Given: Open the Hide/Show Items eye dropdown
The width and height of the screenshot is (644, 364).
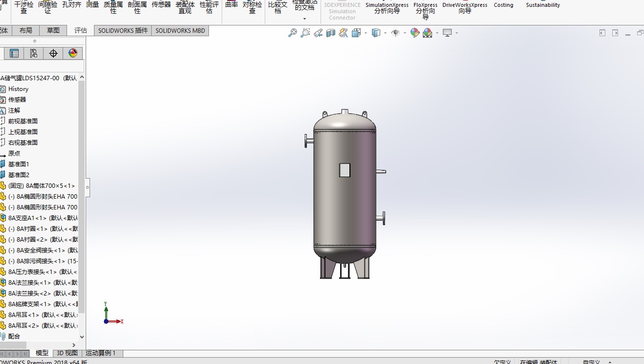Looking at the screenshot, I should (x=405, y=33).
